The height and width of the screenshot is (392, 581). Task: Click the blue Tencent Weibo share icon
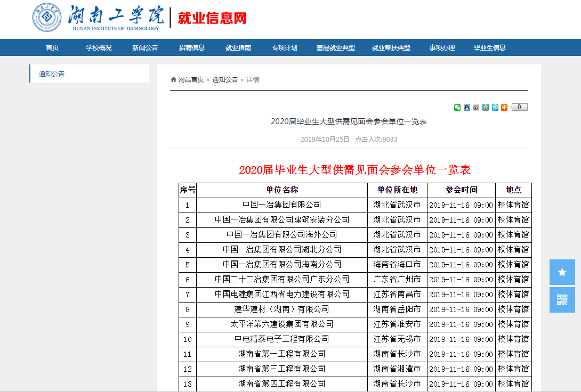point(495,107)
